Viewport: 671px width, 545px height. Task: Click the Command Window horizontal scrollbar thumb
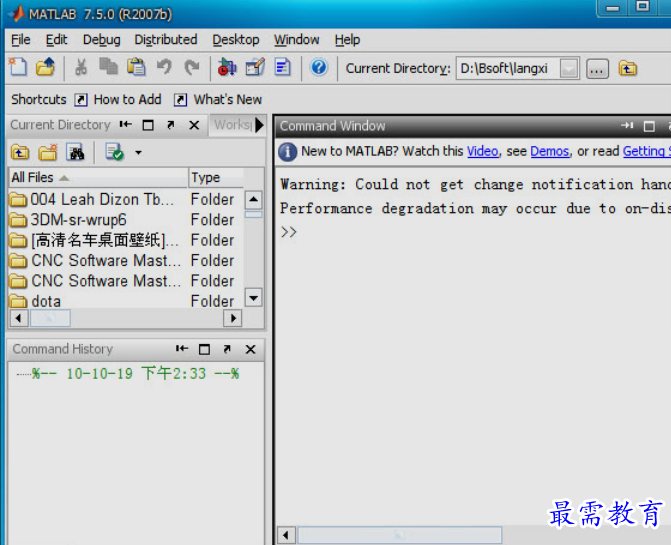click(399, 535)
